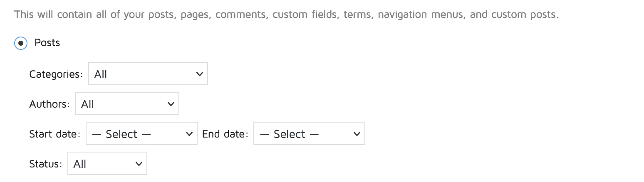The height and width of the screenshot is (182, 644).
Task: Click the chevron arrow in Categories select
Action: click(199, 74)
